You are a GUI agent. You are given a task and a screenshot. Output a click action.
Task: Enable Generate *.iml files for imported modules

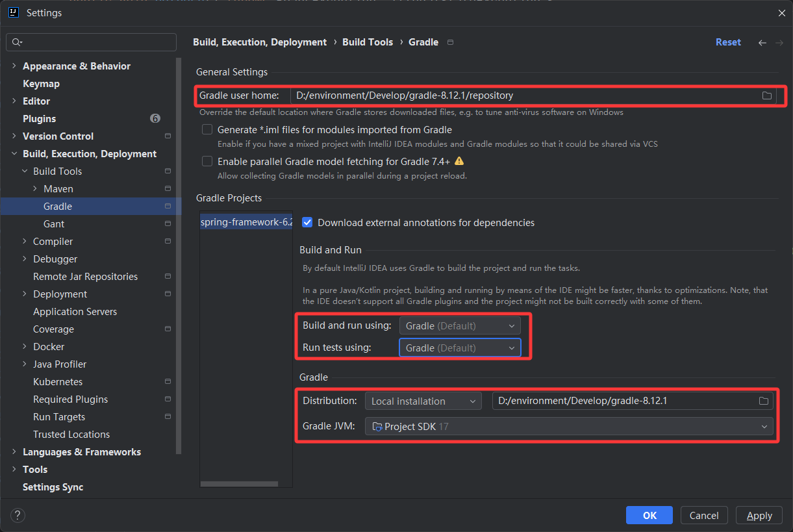point(207,129)
